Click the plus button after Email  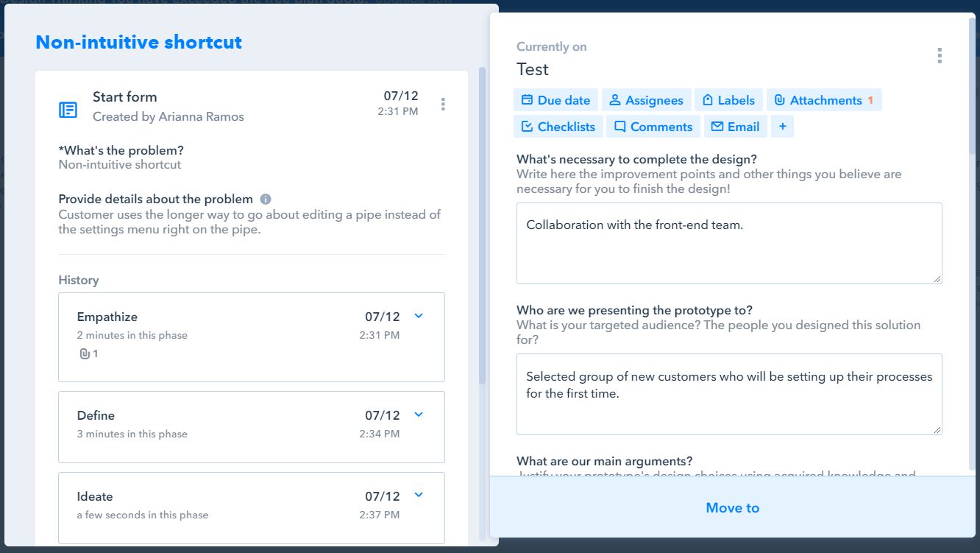coord(782,127)
